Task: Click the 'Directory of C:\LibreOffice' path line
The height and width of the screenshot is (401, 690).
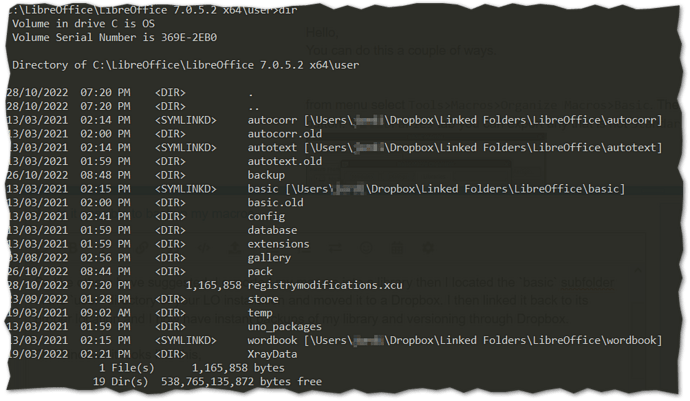Action: 186,65
